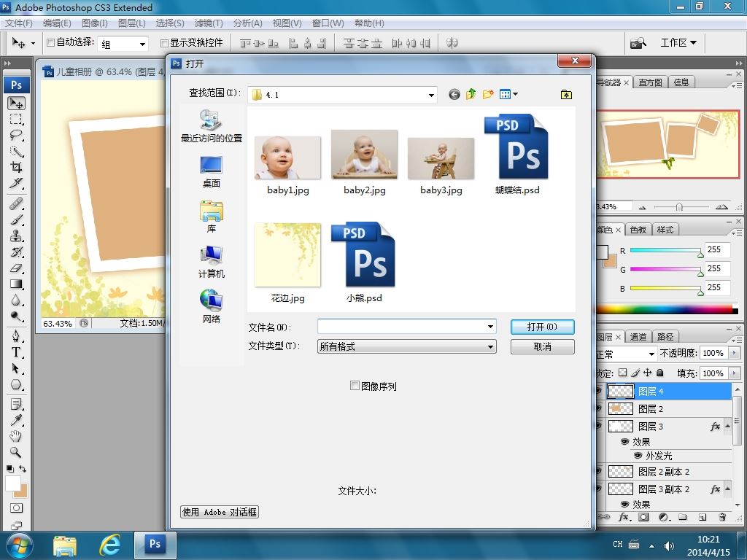The height and width of the screenshot is (560, 747).
Task: Open the look-in folder dropdown
Action: click(431, 95)
